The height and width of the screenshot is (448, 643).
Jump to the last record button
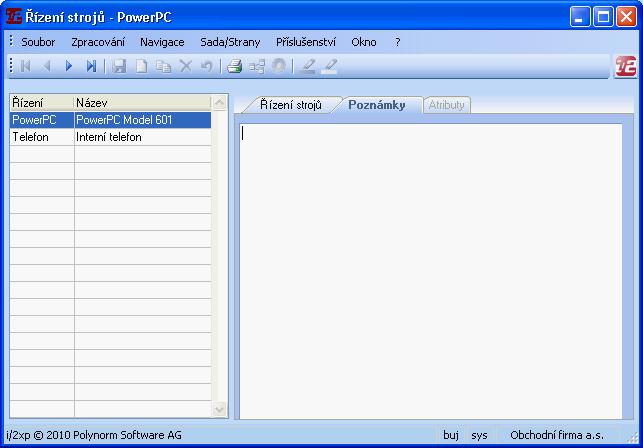coord(91,66)
